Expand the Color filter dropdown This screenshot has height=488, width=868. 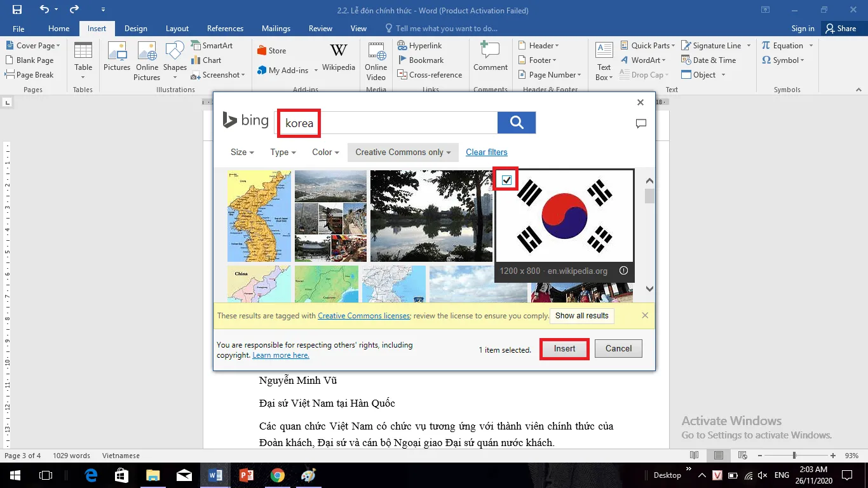325,152
